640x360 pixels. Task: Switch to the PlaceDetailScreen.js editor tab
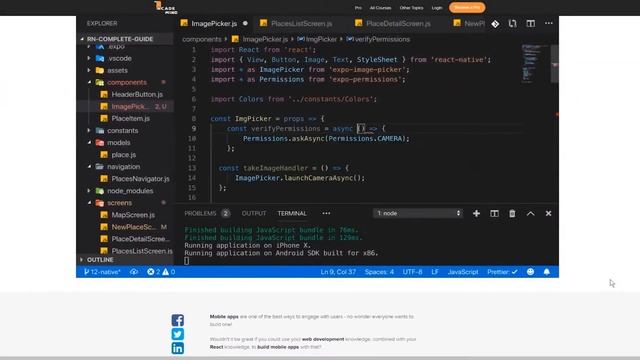tap(393, 24)
